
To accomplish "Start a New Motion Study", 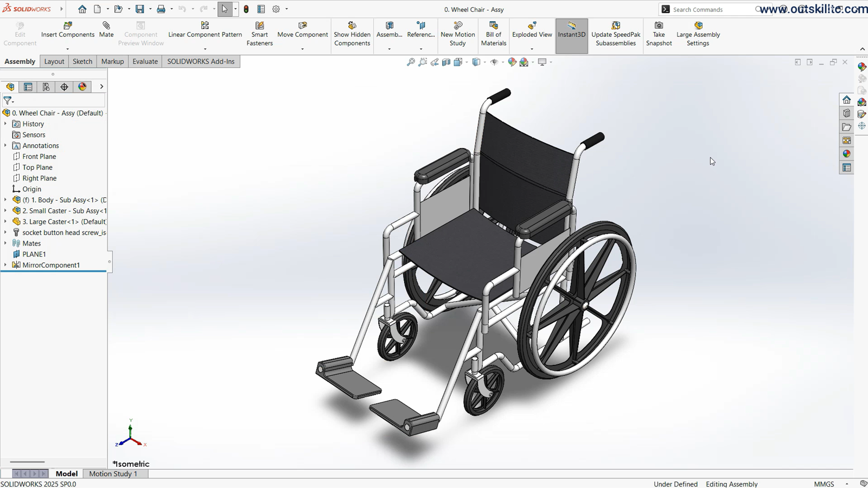I will [x=458, y=34].
